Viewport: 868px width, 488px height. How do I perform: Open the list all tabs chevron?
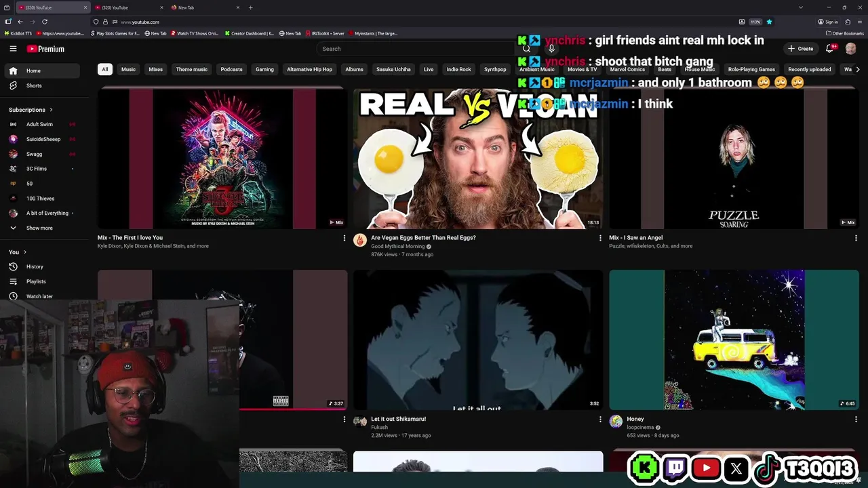(801, 7)
